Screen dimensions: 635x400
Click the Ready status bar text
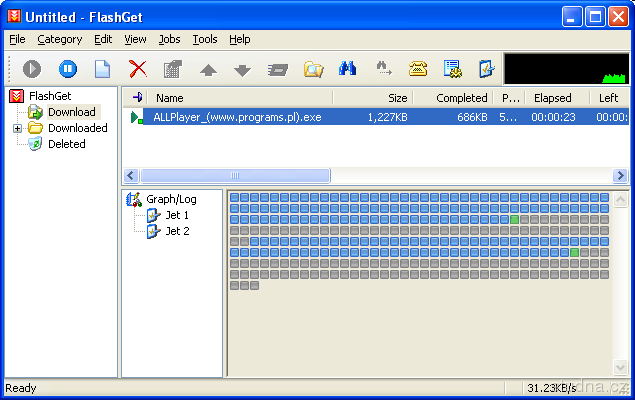21,388
